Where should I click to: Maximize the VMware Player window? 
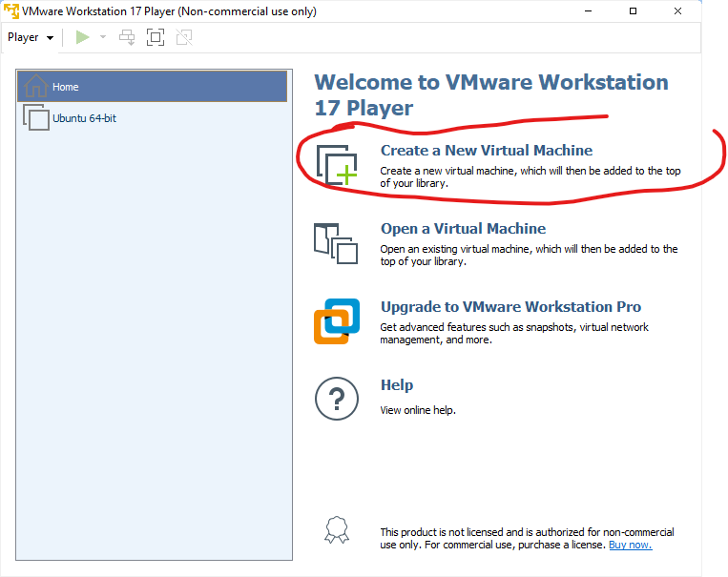(x=659, y=11)
